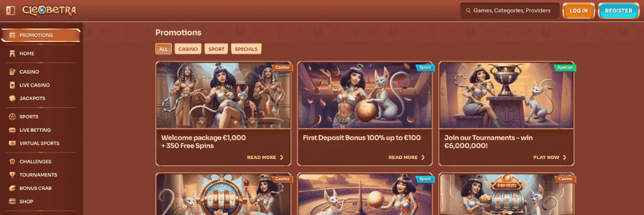Open the Live Casino sidebar icon
Viewport: 644px width, 215px height.
[x=12, y=85]
